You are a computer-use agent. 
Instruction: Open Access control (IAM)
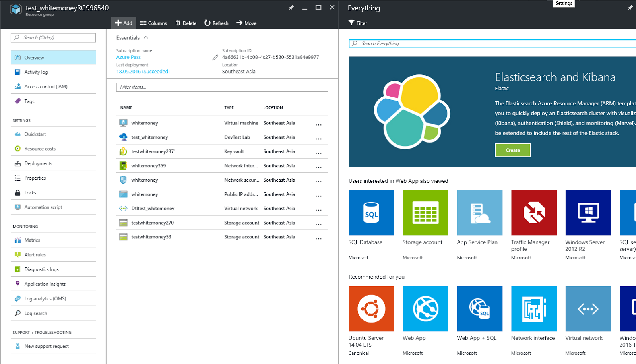click(53, 87)
